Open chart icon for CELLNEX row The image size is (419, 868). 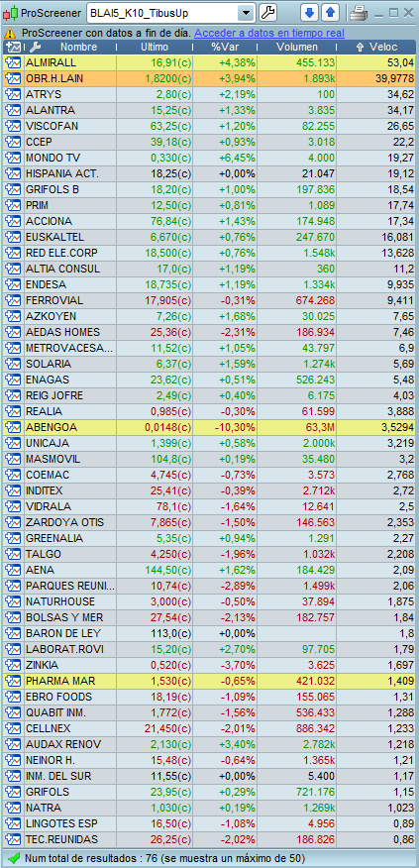13,728
